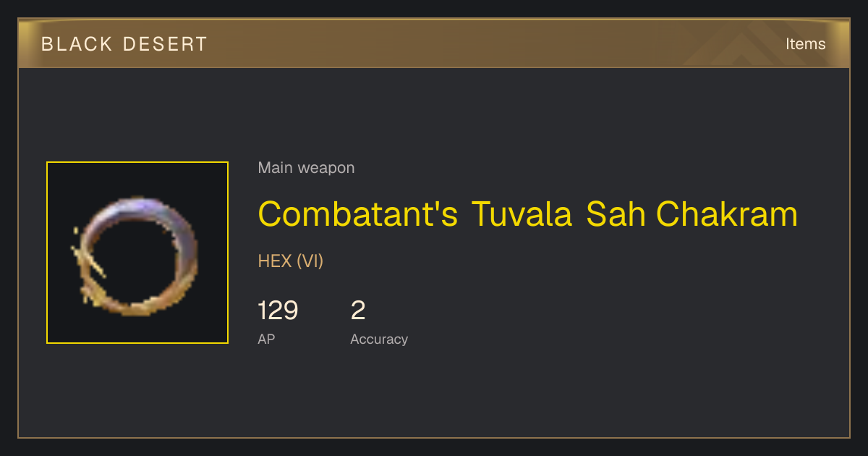Click the word "Chakram" in the item title

tap(727, 214)
